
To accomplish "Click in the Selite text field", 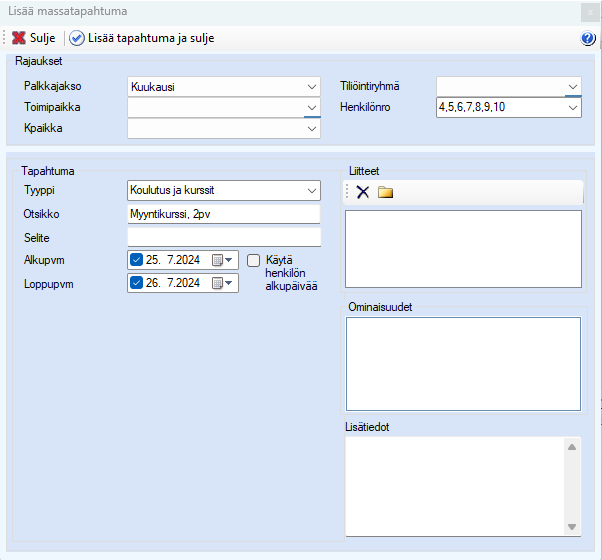I will coord(224,237).
